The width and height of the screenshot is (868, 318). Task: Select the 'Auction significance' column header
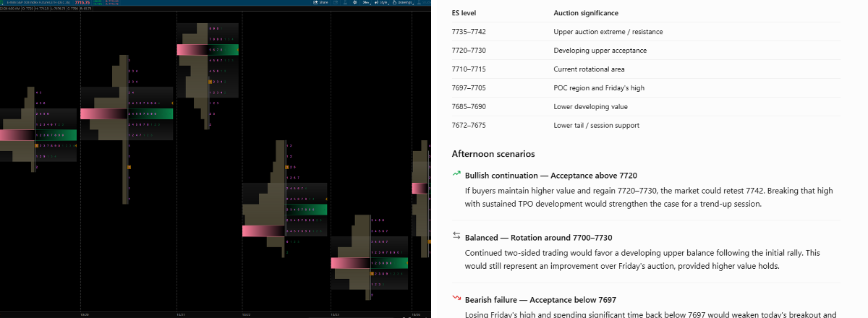pos(586,13)
